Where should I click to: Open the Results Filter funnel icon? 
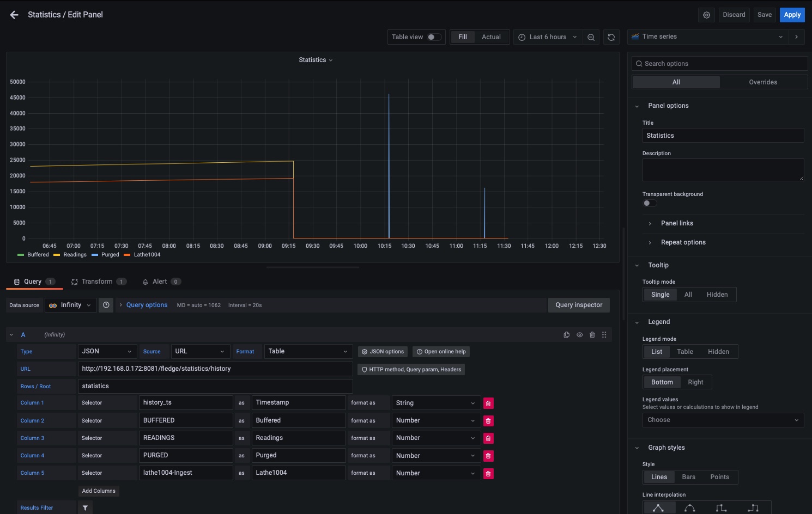(85, 507)
